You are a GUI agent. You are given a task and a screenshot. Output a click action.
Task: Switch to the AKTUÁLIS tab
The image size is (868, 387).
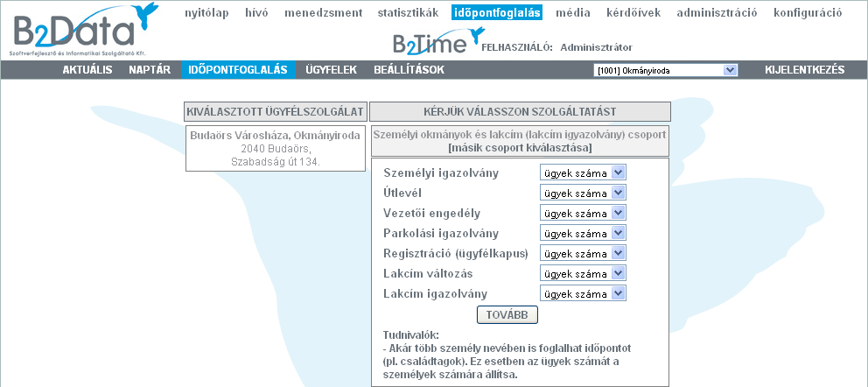coord(87,70)
